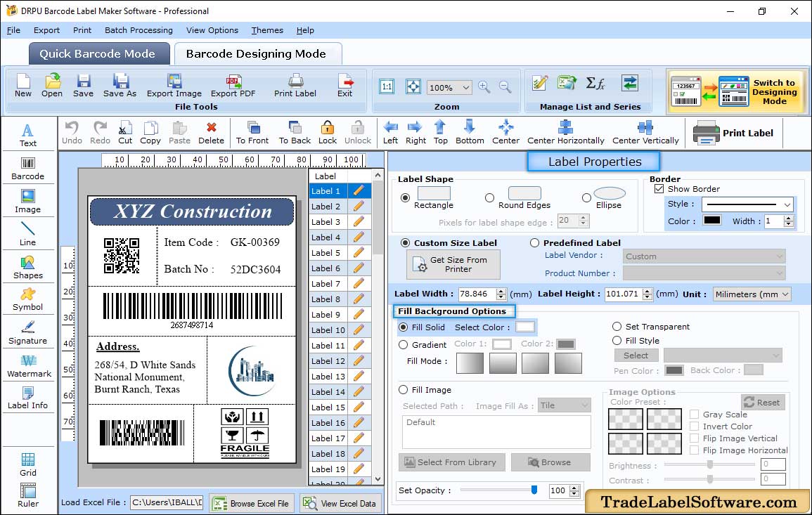This screenshot has height=515, width=812.
Task: Open Label Info in sidebar
Action: (x=28, y=398)
